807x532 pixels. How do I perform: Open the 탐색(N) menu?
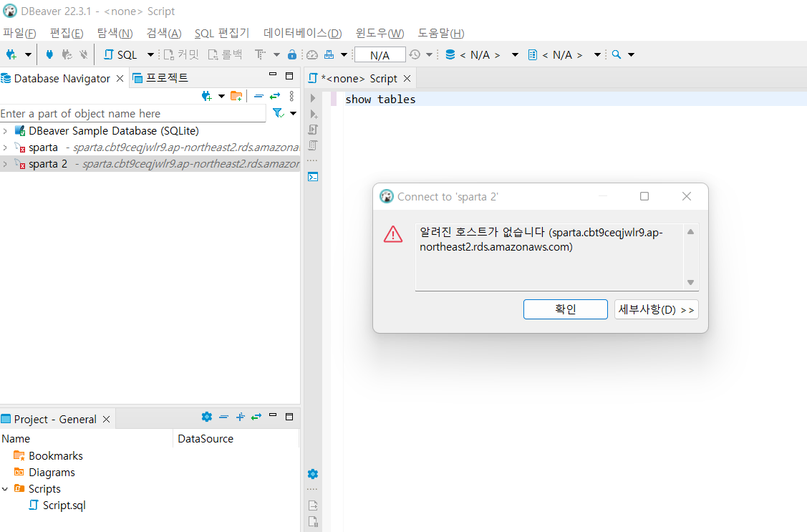point(115,33)
